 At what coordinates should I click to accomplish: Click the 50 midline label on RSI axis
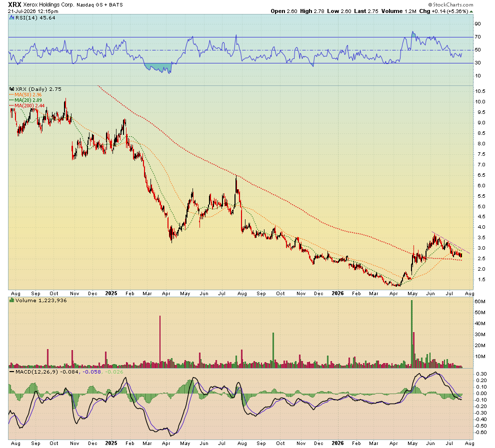click(477, 50)
